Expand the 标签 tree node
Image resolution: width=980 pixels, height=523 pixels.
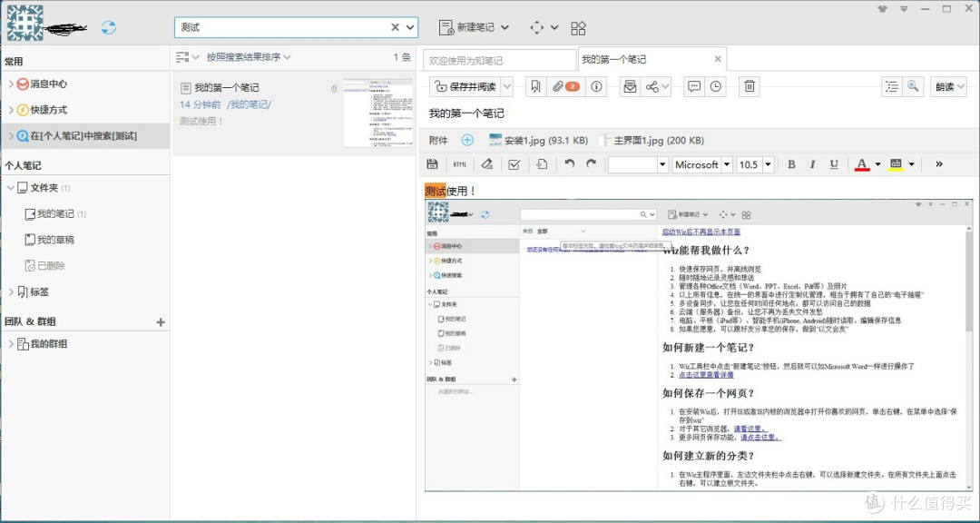(x=11, y=291)
